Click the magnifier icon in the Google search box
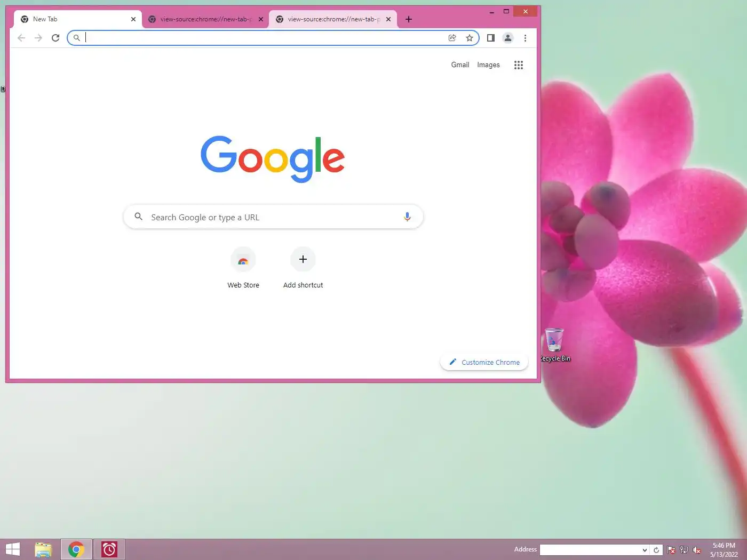This screenshot has height=560, width=747. [138, 217]
